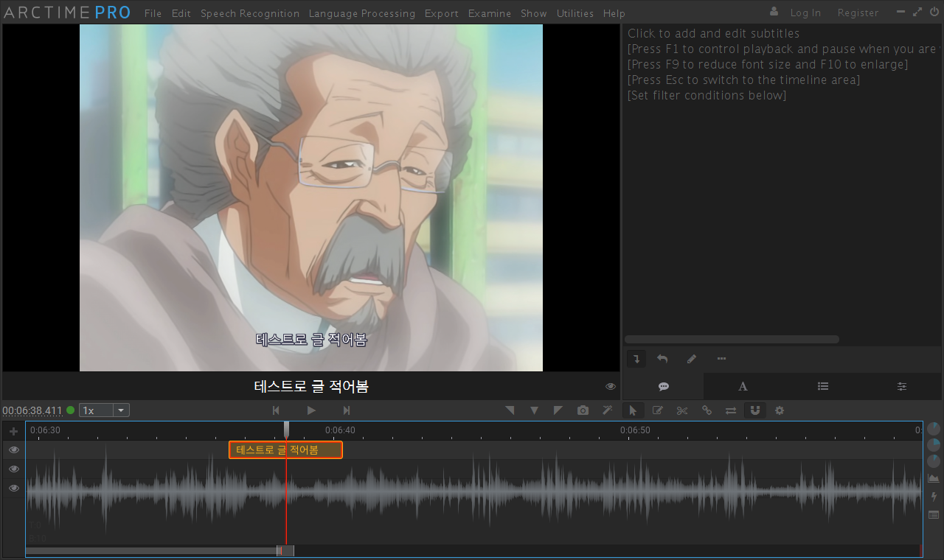Open the playback speed 1x dropdown
This screenshot has width=944, height=560.
click(105, 410)
